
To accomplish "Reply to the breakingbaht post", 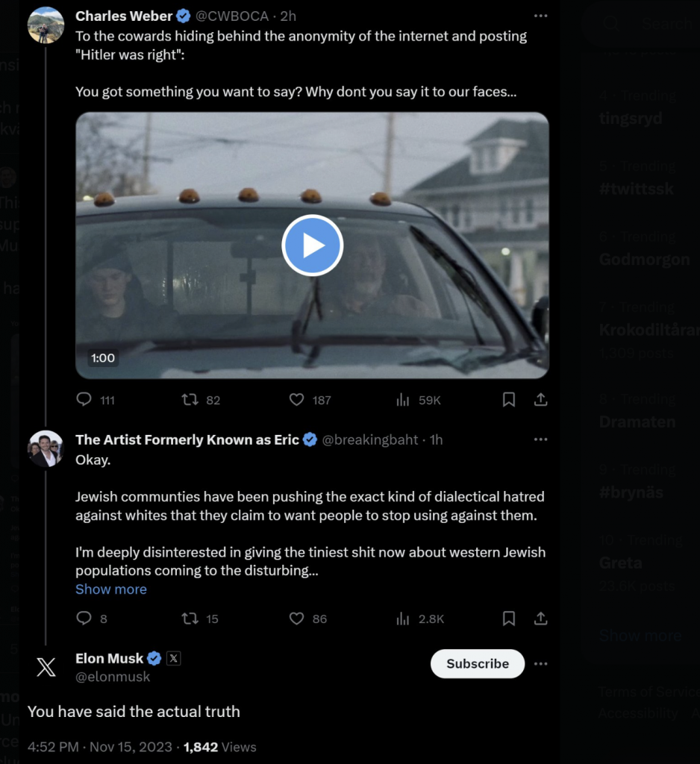I will pyautogui.click(x=84, y=619).
